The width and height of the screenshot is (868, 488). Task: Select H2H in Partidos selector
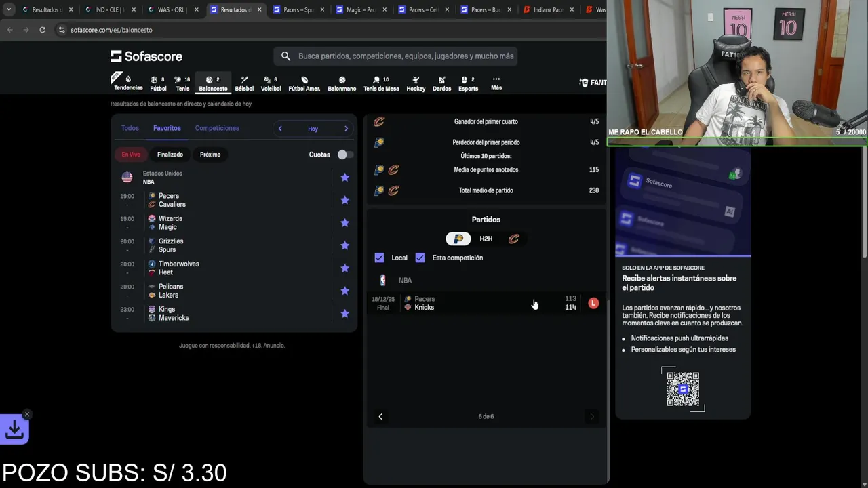click(486, 239)
